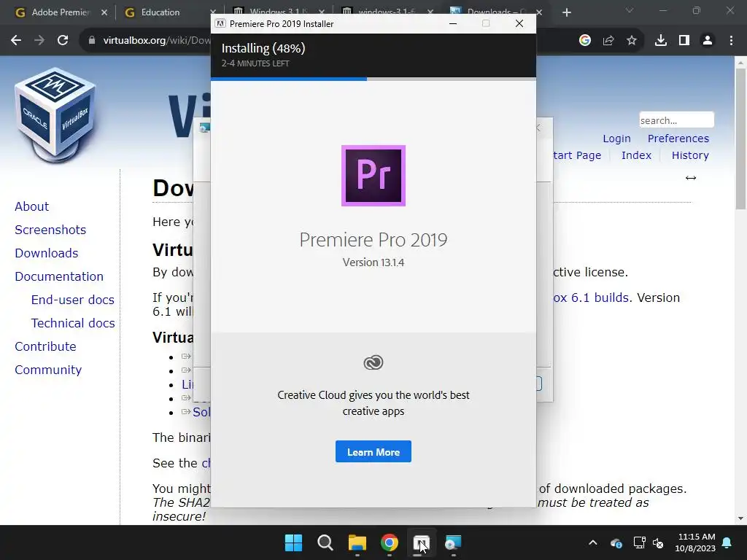Open Chrome downloads icon
Screen dimensions: 747x560
coord(661,41)
